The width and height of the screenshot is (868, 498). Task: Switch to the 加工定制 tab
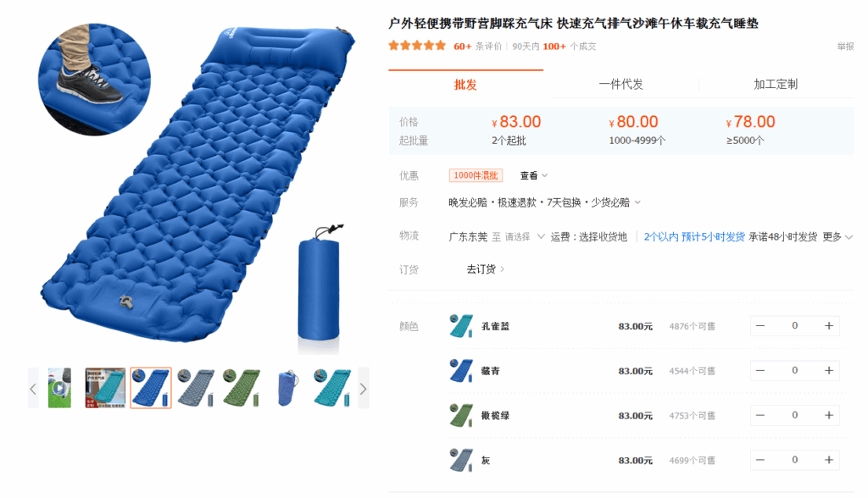point(776,85)
